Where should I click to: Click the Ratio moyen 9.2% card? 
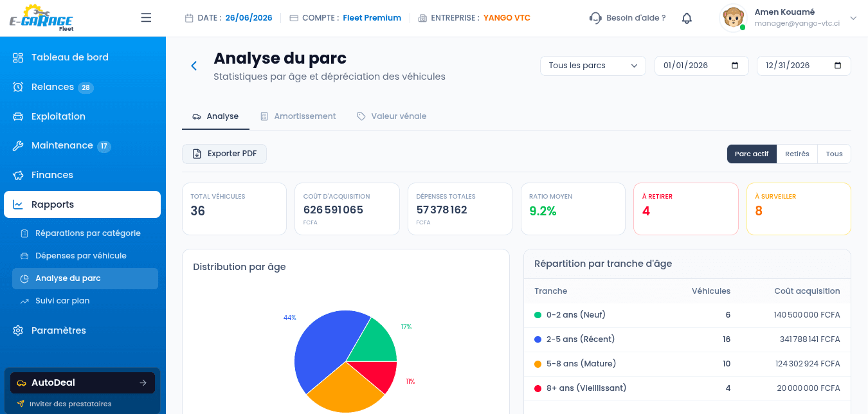pos(573,209)
